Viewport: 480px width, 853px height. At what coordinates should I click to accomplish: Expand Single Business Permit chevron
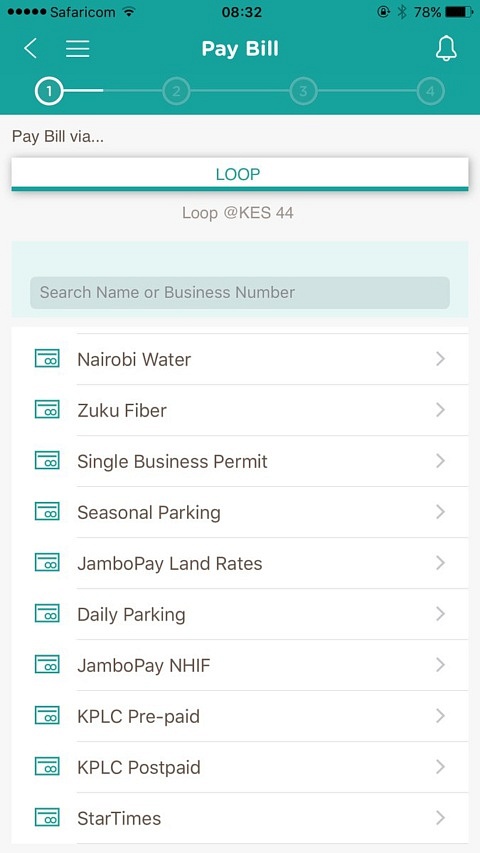440,461
